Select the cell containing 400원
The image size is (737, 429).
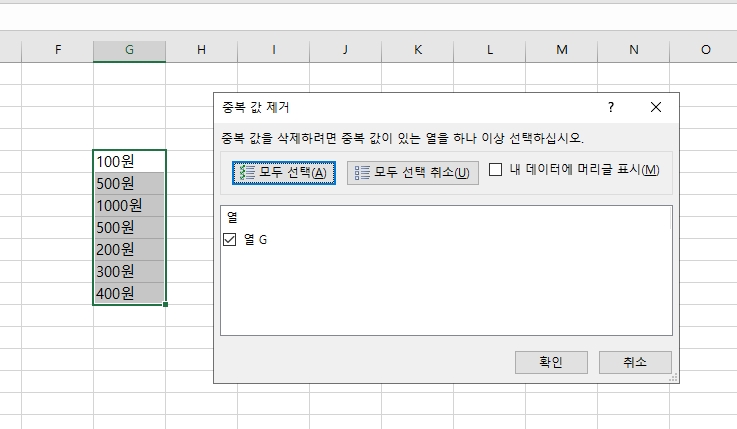coord(129,293)
